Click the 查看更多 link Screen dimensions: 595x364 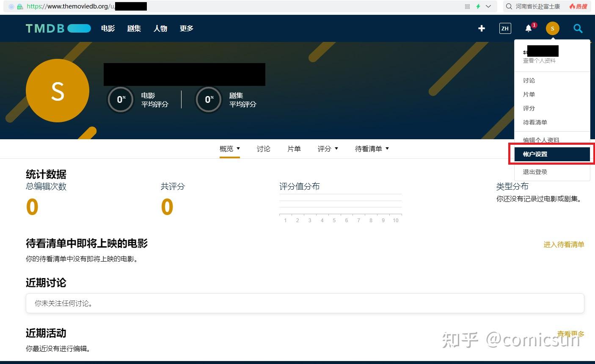570,333
